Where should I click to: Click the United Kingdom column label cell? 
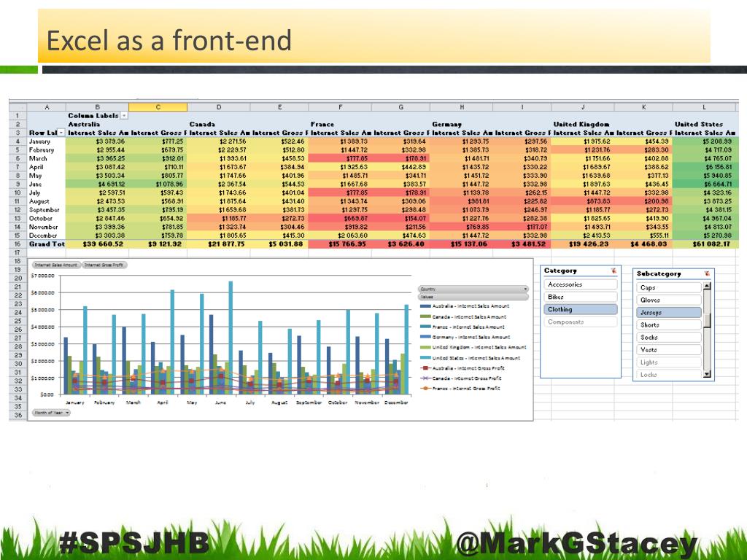click(581, 124)
